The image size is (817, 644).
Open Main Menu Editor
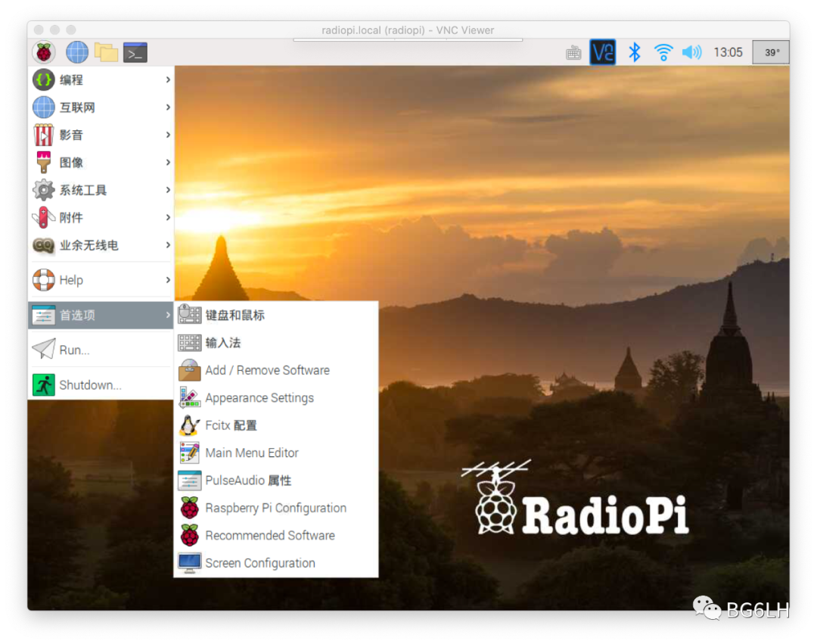(x=276, y=453)
